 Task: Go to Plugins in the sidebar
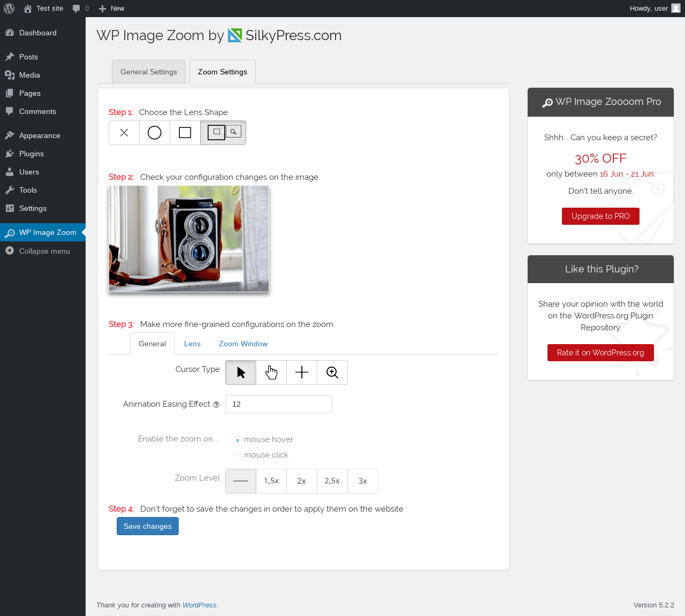point(43,154)
